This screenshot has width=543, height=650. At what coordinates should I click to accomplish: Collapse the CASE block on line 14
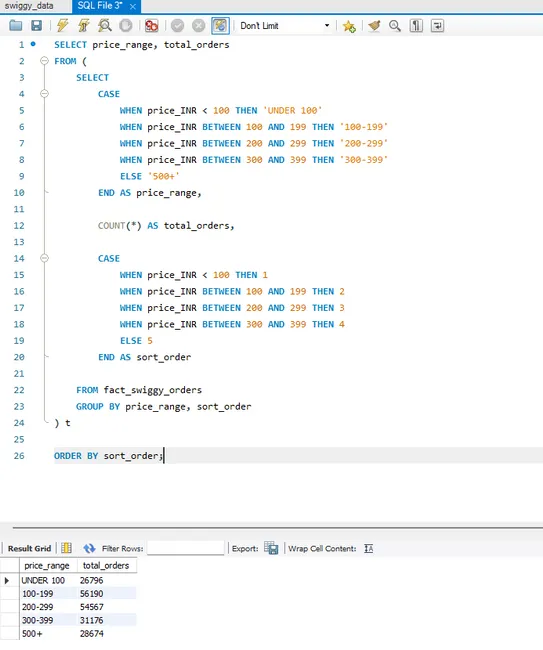44,258
